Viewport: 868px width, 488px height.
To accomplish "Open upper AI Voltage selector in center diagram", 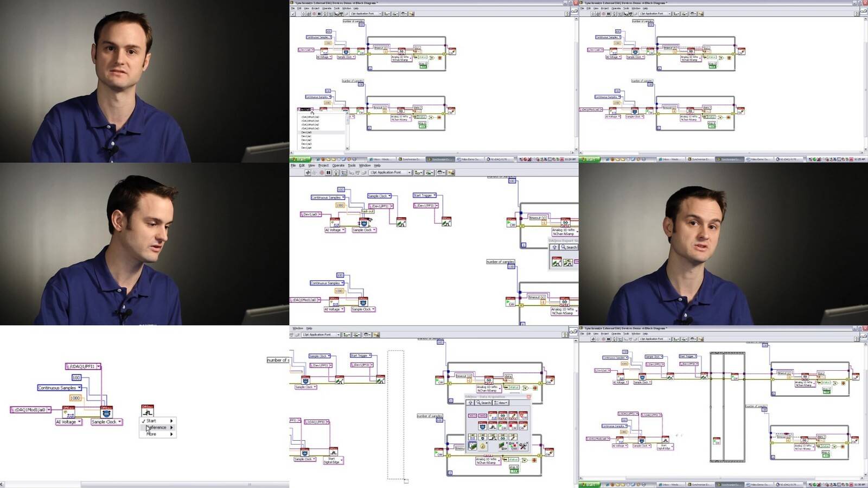I will [335, 230].
